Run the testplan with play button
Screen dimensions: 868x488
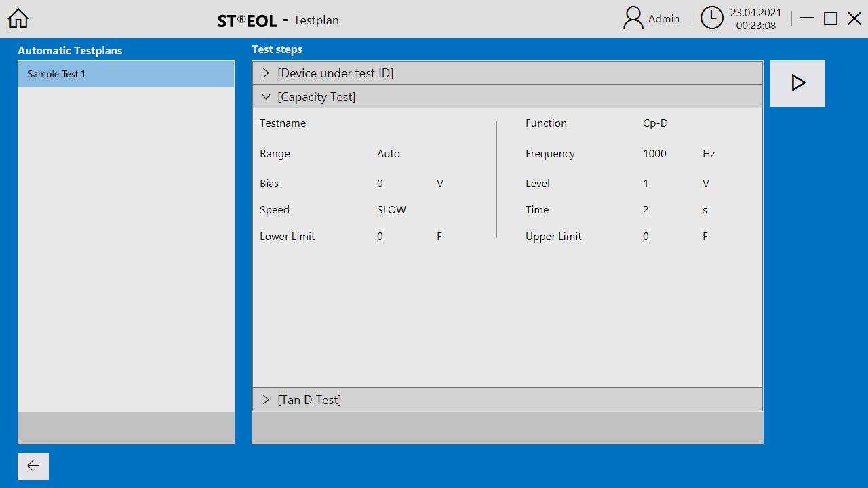click(797, 83)
